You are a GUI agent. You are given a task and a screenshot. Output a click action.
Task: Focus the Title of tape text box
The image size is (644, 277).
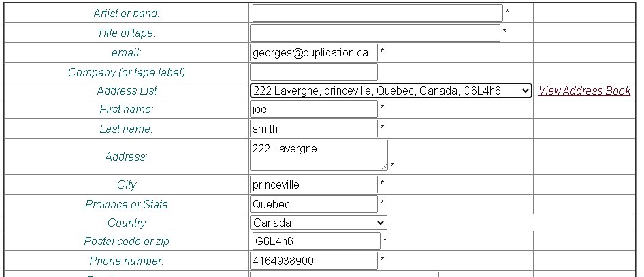(x=374, y=33)
